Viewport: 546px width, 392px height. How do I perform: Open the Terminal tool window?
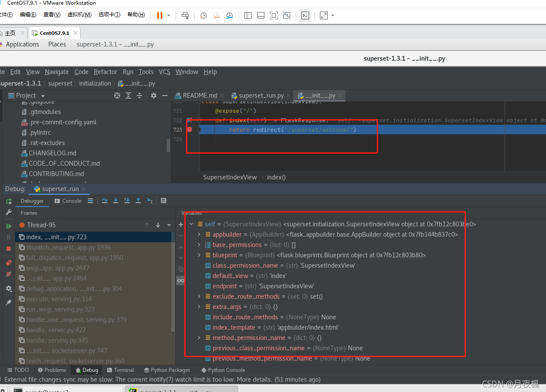point(121,370)
